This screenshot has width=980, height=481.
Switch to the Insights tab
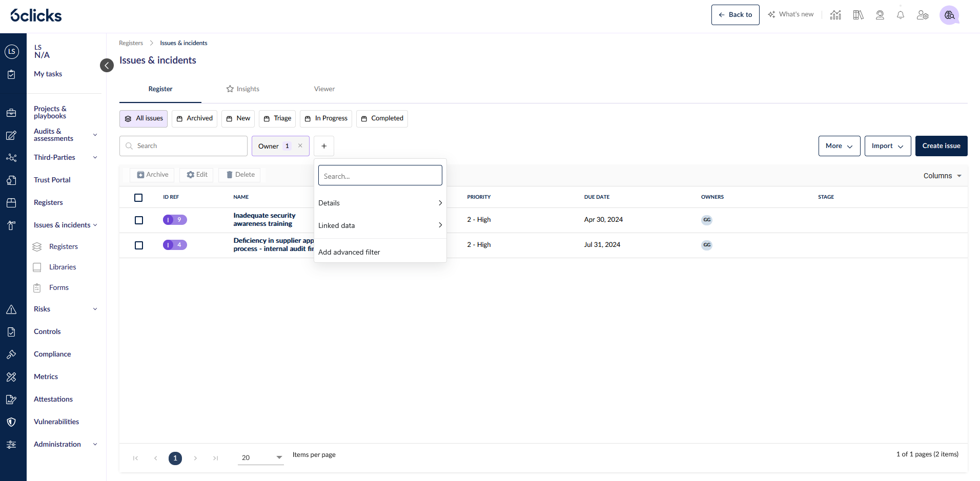point(243,89)
